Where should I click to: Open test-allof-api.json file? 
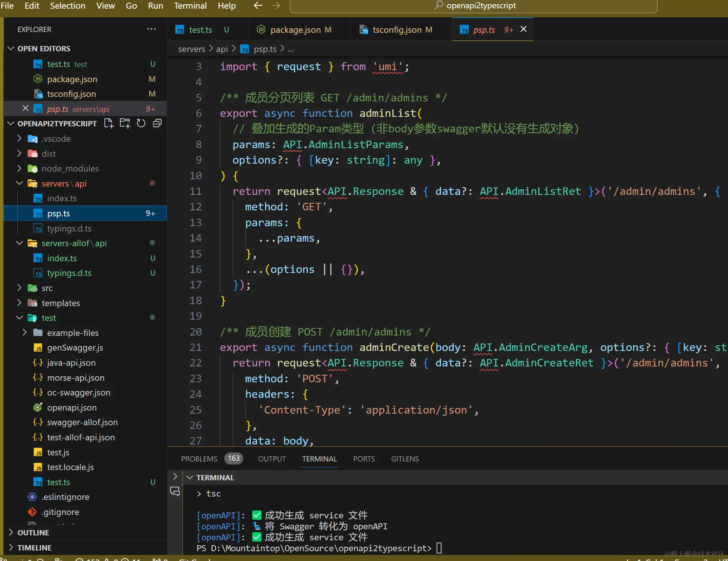85,437
